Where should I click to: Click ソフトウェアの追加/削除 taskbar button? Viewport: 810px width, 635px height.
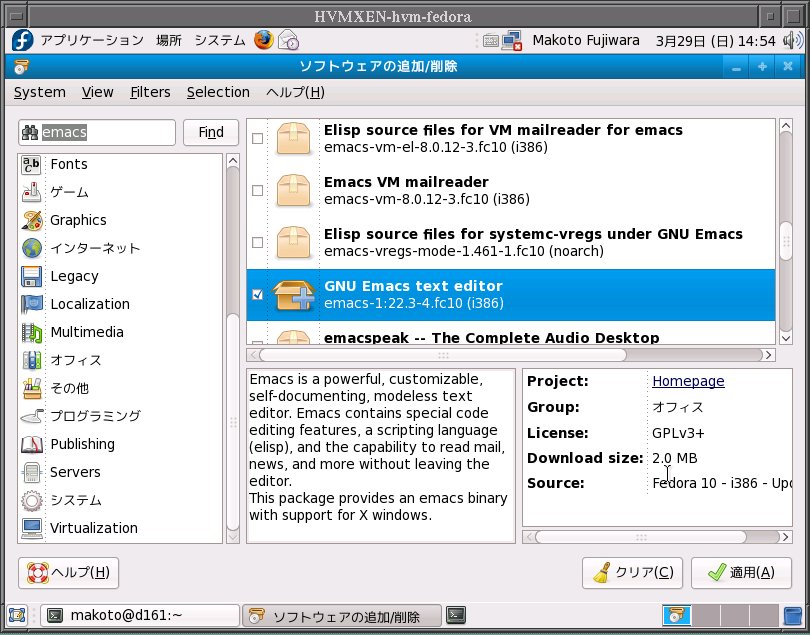[342, 616]
